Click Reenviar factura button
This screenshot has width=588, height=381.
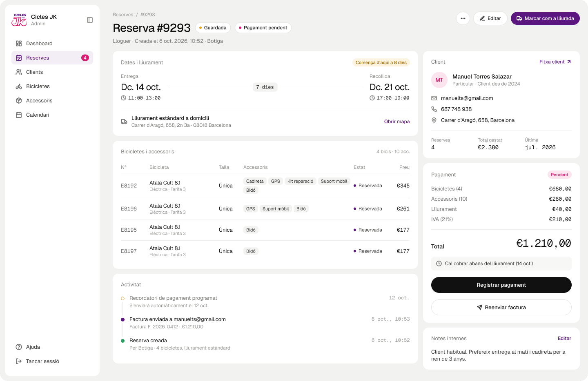[501, 308]
